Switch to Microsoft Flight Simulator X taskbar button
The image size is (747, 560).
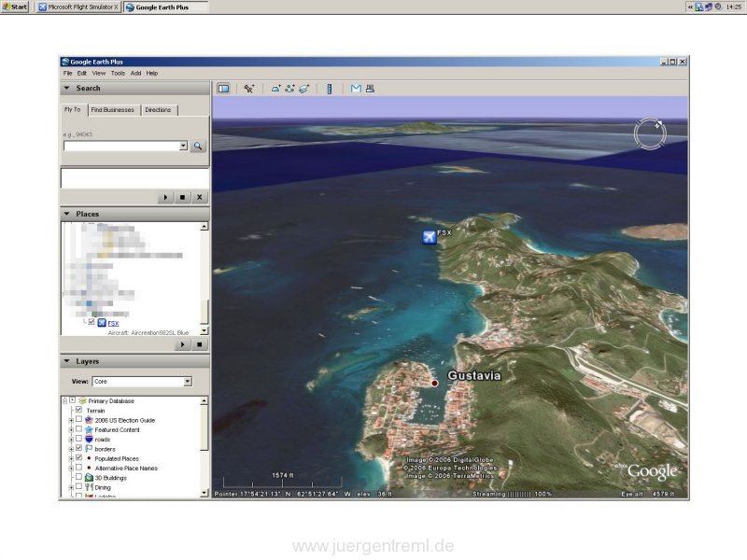pyautogui.click(x=78, y=7)
